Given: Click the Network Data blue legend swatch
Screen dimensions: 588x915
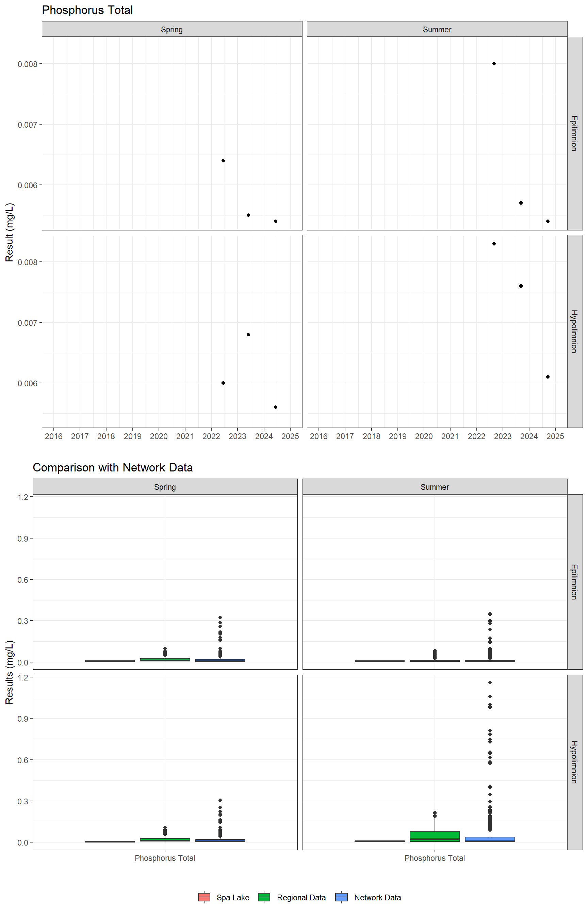Looking at the screenshot, I should click(x=341, y=897).
